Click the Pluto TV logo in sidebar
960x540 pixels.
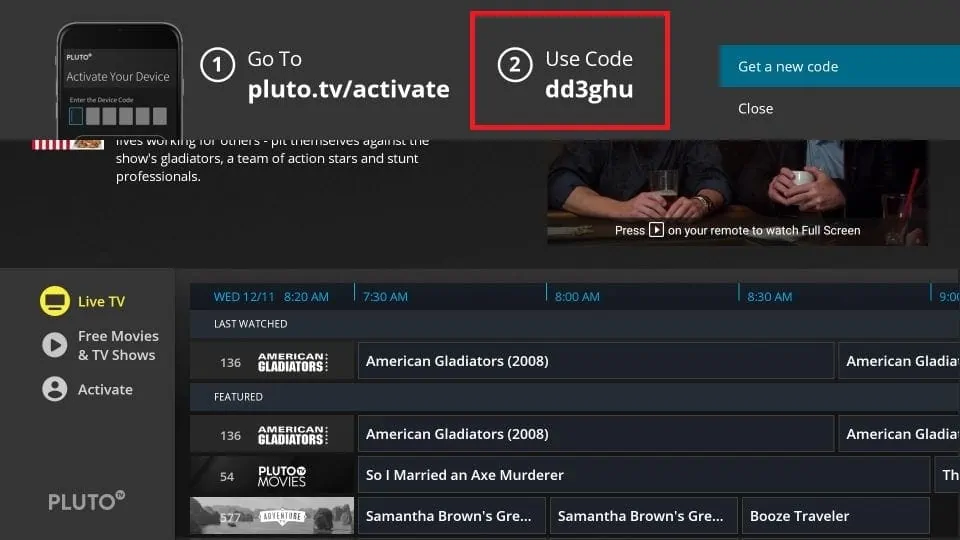(86, 501)
